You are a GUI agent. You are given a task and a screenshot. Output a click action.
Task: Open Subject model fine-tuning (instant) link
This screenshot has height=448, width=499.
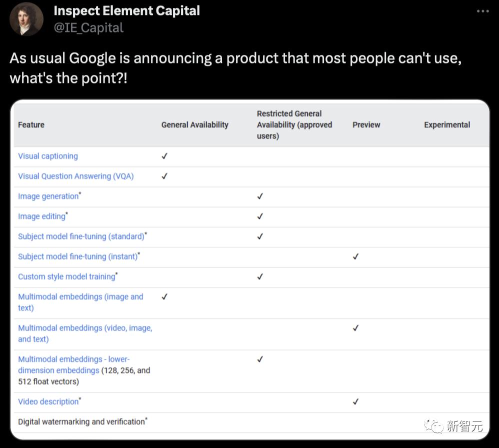[77, 256]
